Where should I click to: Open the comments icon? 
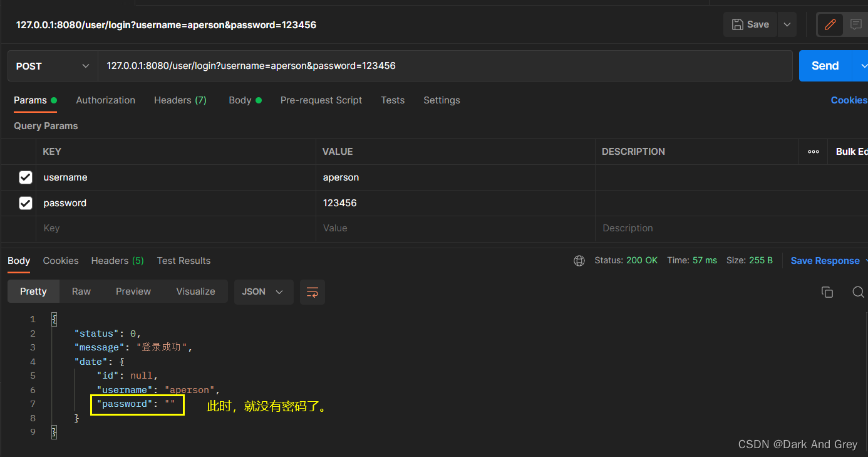855,24
